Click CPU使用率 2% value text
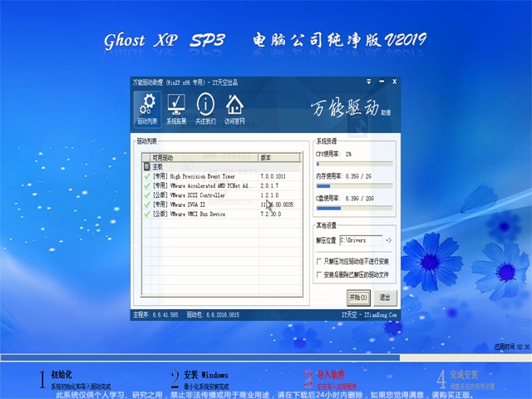The width and height of the screenshot is (532, 399). 333,154
